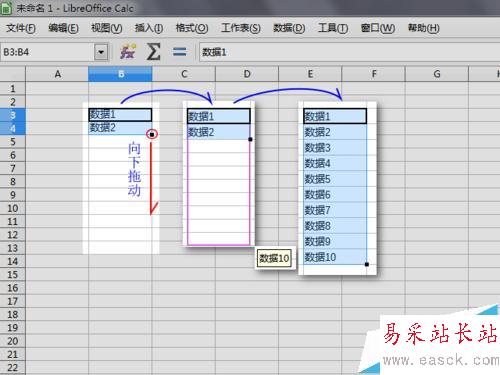Open the 帮助(H) menu

[423, 28]
